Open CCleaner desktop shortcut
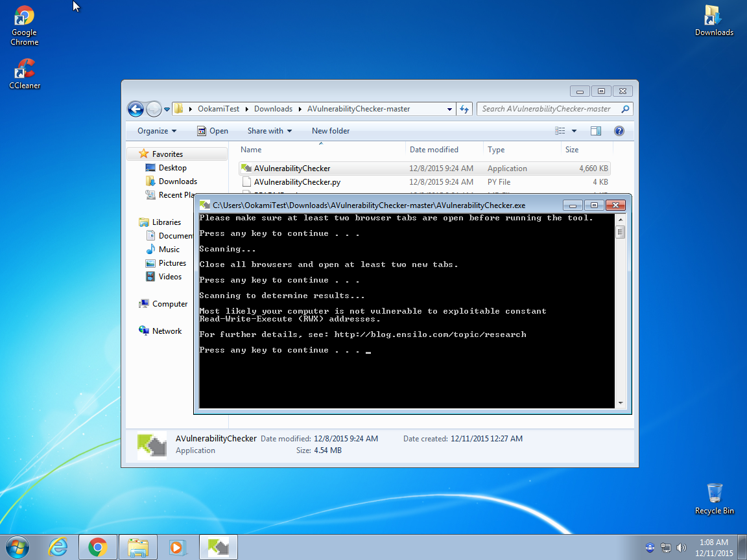Viewport: 747px width, 560px height. (24, 74)
